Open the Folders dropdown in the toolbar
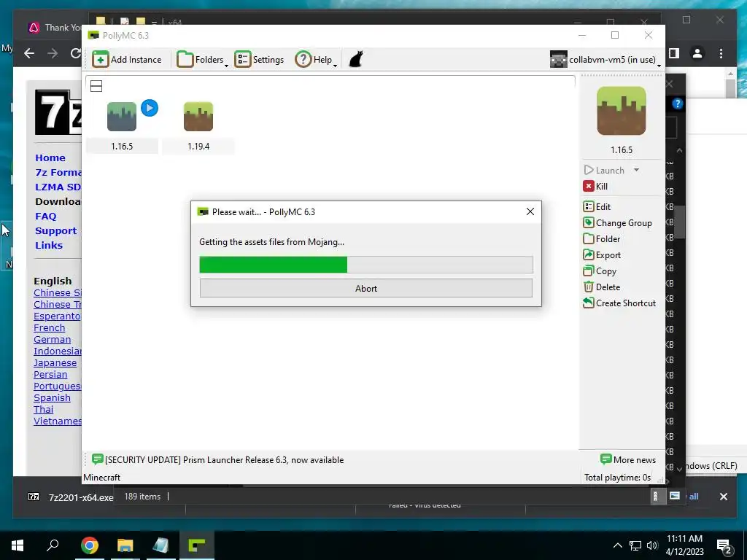 coord(203,60)
